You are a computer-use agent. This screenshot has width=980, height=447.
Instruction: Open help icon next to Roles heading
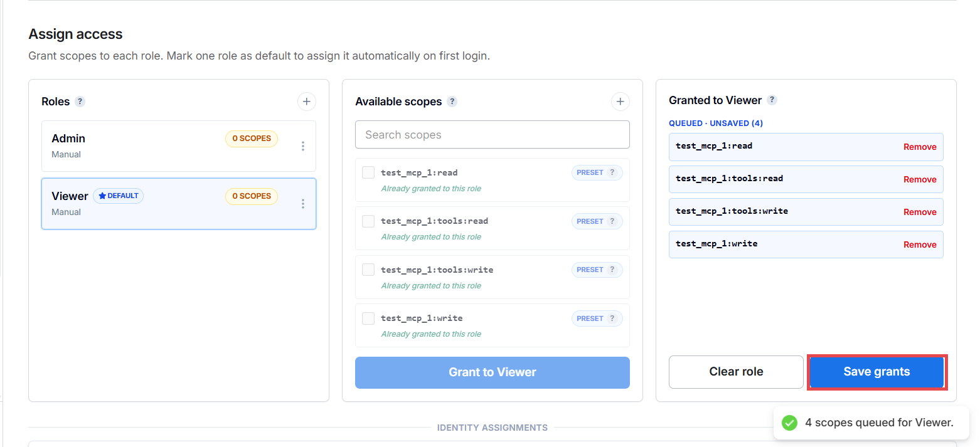tap(80, 102)
